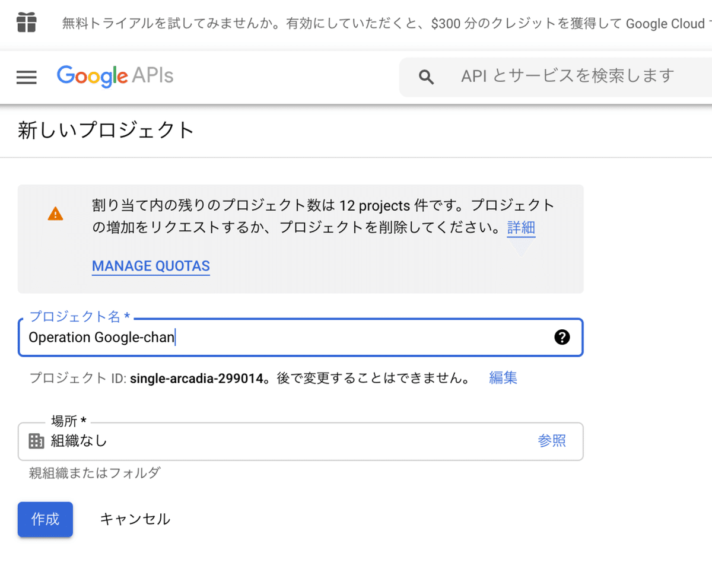Click 編集 to edit the project ID
The height and width of the screenshot is (588, 712).
[503, 378]
